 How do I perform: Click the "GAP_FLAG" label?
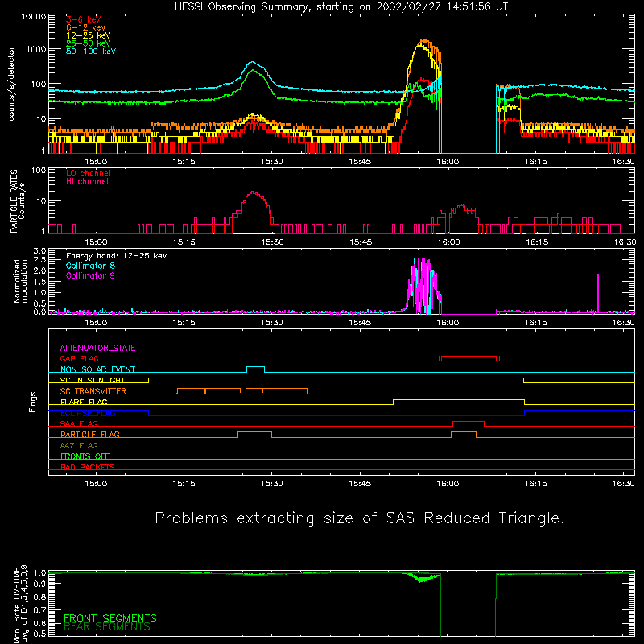pos(79,358)
